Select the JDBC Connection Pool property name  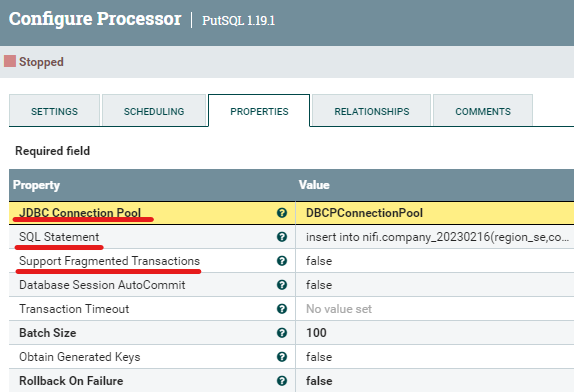[x=80, y=213]
